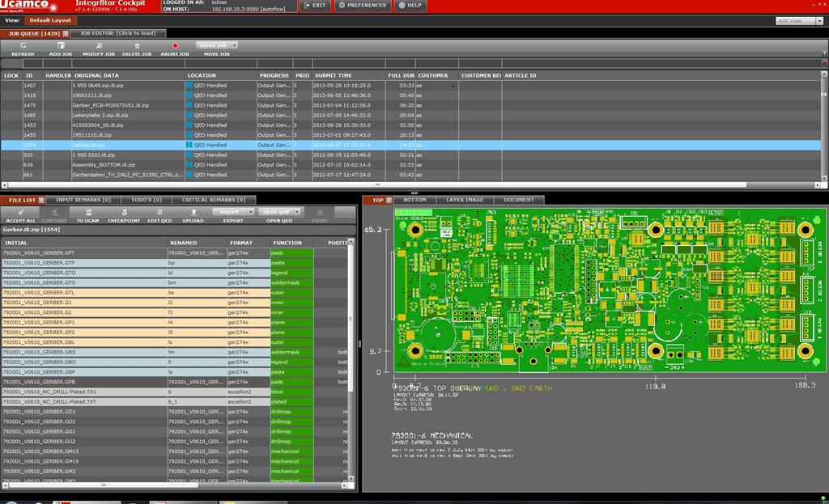Click the Upload arrow icon

point(193,212)
